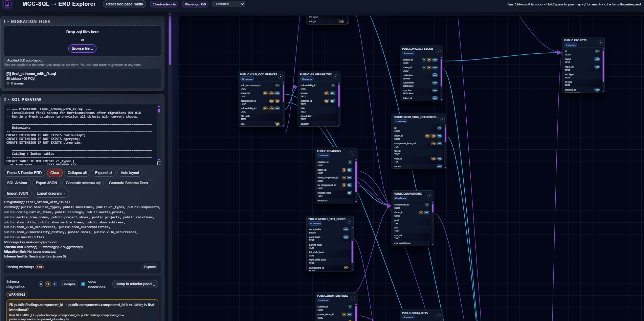Click Parse & Render ERD
The width and height of the screenshot is (644, 321).
click(24, 173)
